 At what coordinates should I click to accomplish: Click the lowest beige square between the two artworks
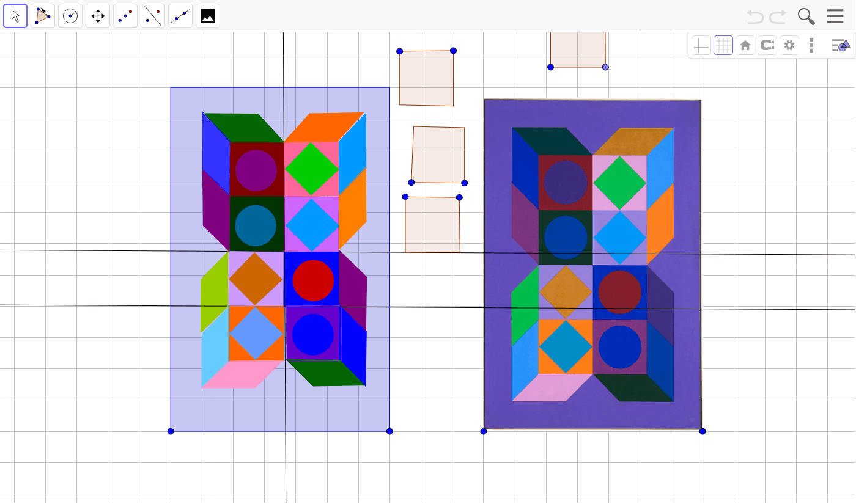click(x=432, y=224)
